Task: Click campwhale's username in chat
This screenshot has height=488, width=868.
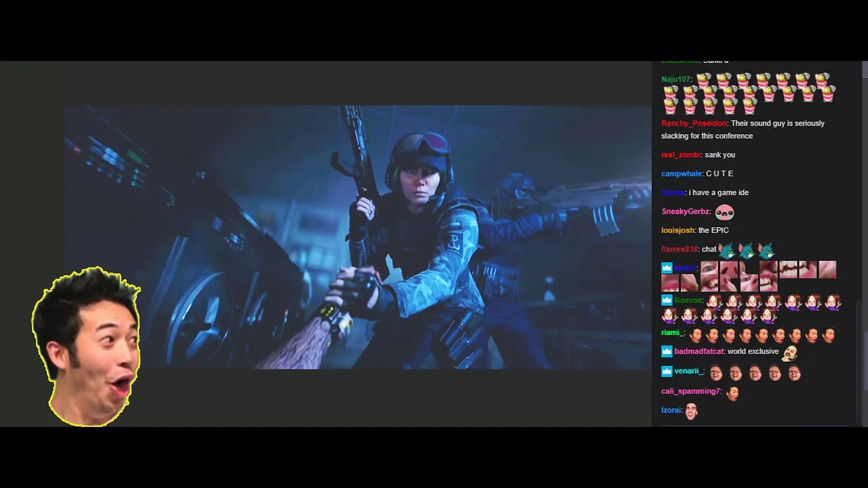Action: pyautogui.click(x=682, y=174)
